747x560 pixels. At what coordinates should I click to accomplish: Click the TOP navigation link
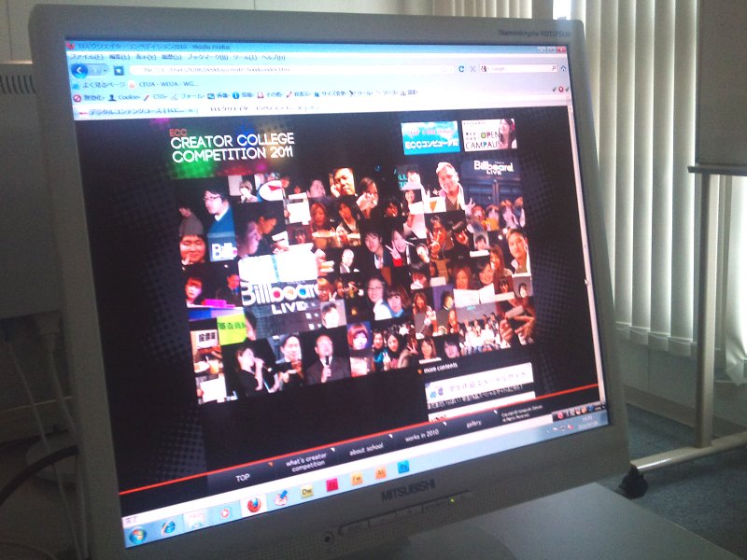(243, 477)
